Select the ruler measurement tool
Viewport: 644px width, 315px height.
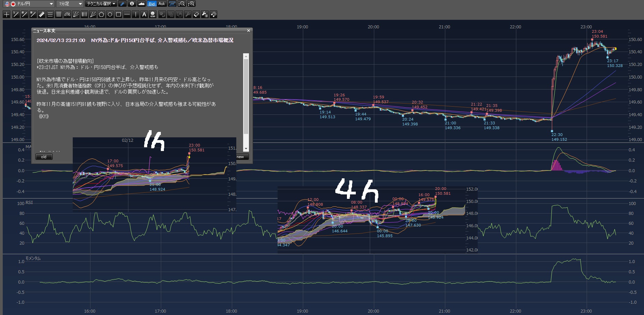[x=41, y=14]
